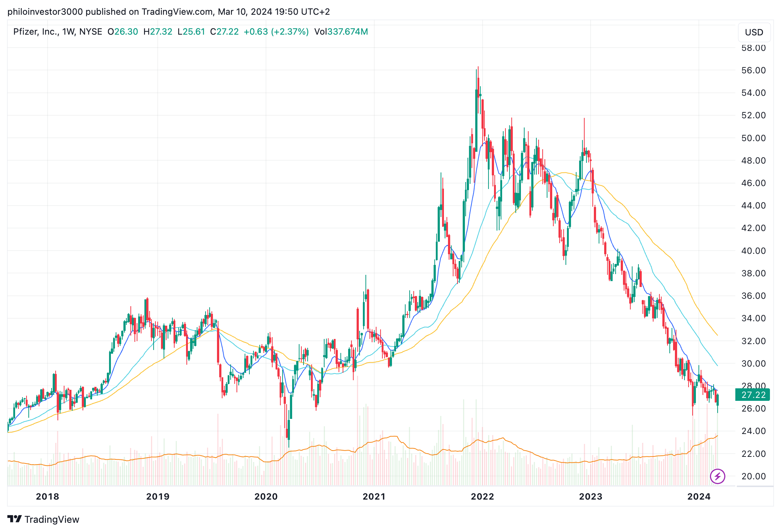781x532 pixels.
Task: Select the 2018 label on time axis
Action: 47,497
